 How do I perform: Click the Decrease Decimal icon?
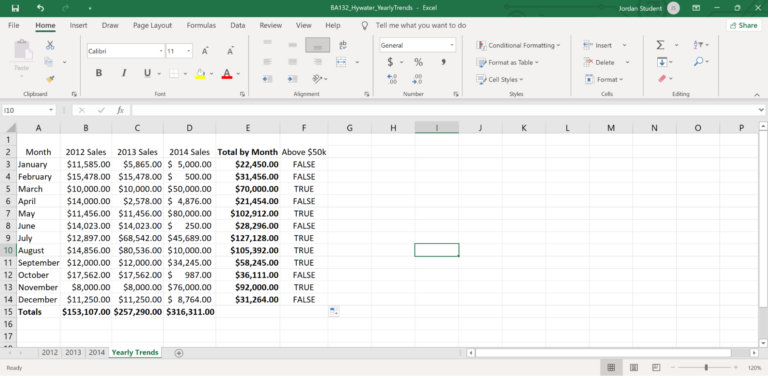coord(418,79)
